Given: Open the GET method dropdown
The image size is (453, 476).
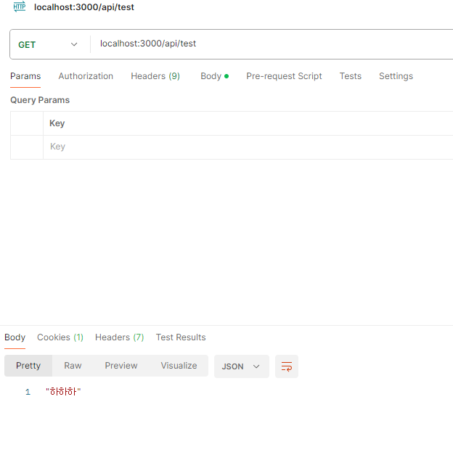Looking at the screenshot, I should pyautogui.click(x=48, y=45).
